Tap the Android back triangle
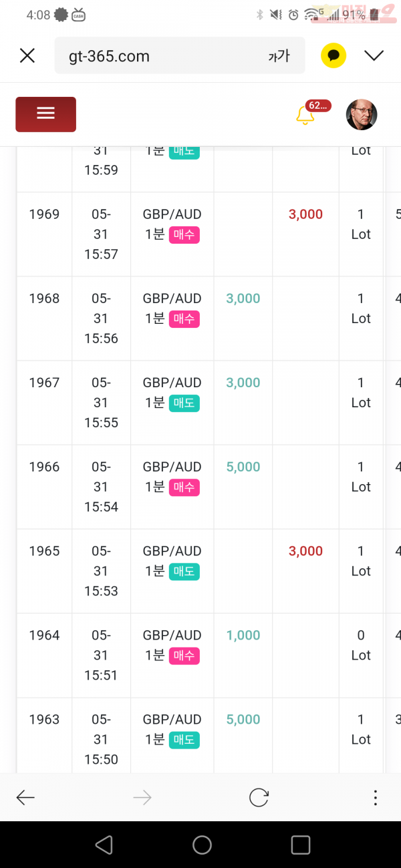 104,845
